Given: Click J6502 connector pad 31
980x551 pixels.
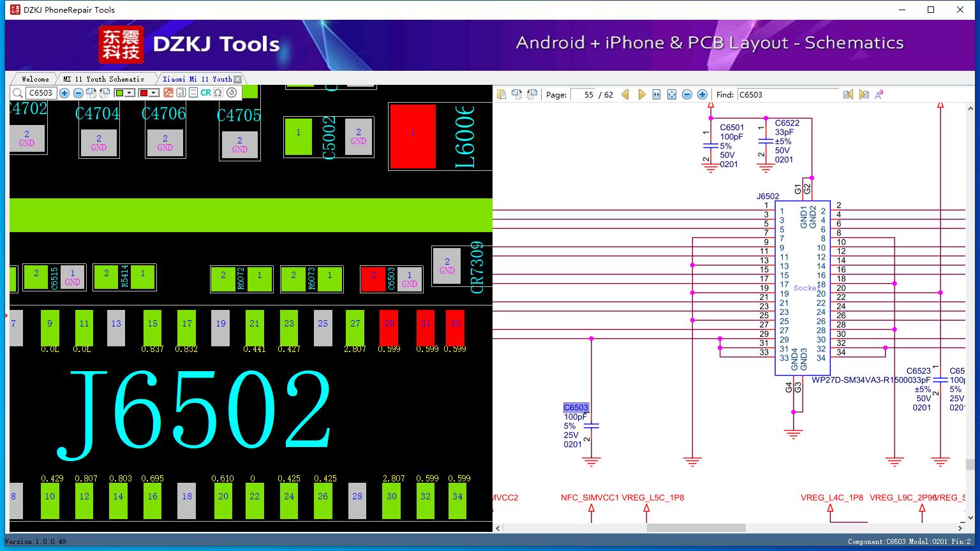Looking at the screenshot, I should [x=426, y=328].
